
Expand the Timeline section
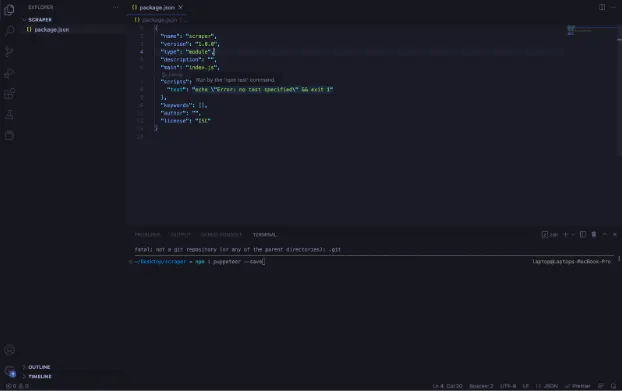click(40, 376)
